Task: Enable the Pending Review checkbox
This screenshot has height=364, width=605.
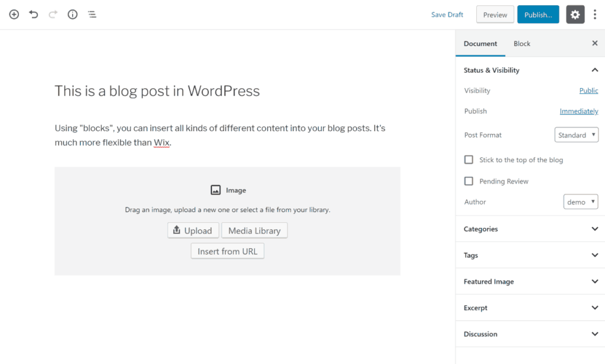Action: pos(469,181)
